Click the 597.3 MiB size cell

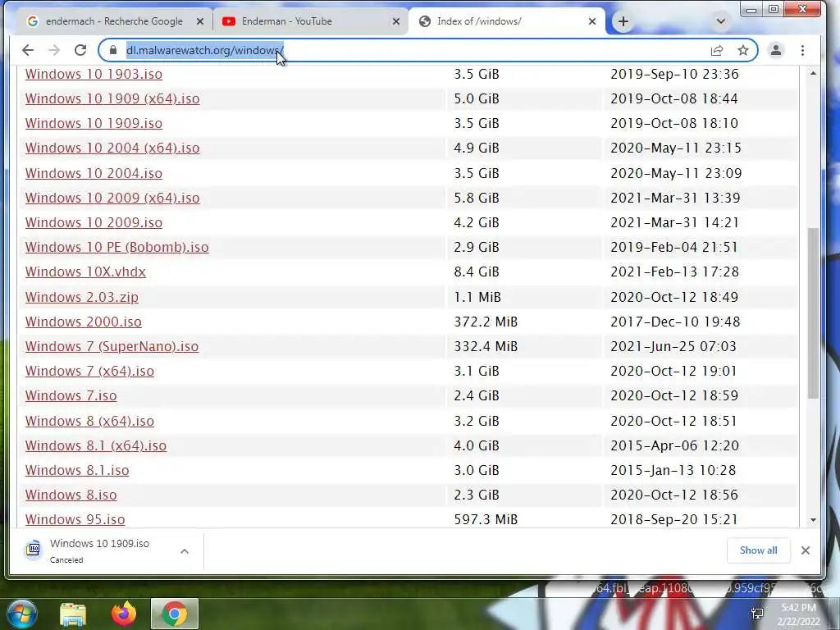pos(486,519)
